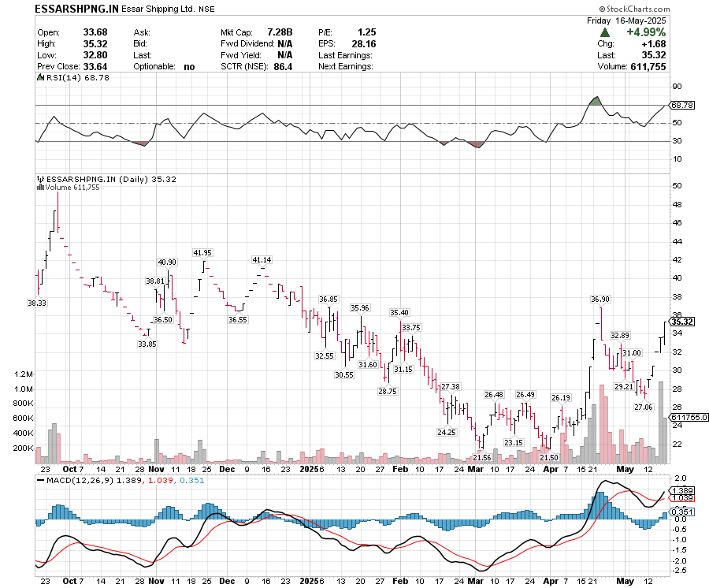The image size is (709, 588).
Task: Click the Chg value +1.68
Action: point(653,44)
